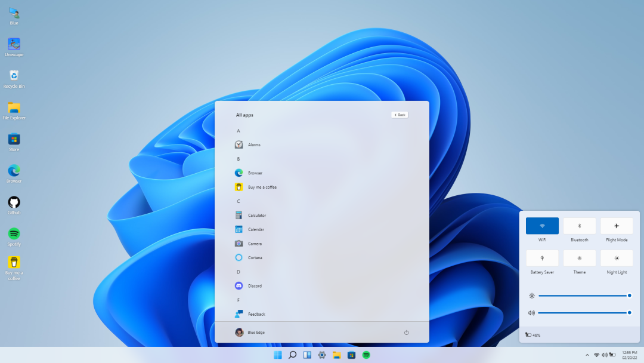Click the Back button in All apps
This screenshot has width=644, height=363.
coord(398,114)
